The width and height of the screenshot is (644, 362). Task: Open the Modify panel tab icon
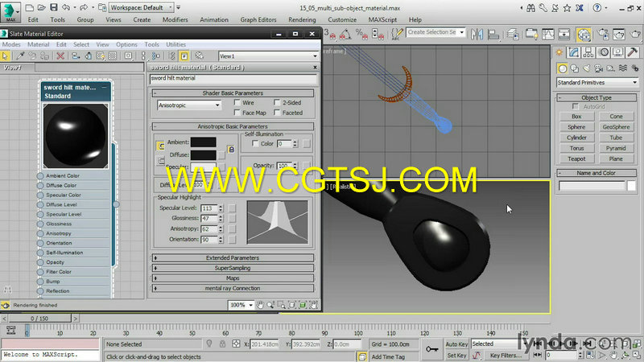(x=574, y=52)
